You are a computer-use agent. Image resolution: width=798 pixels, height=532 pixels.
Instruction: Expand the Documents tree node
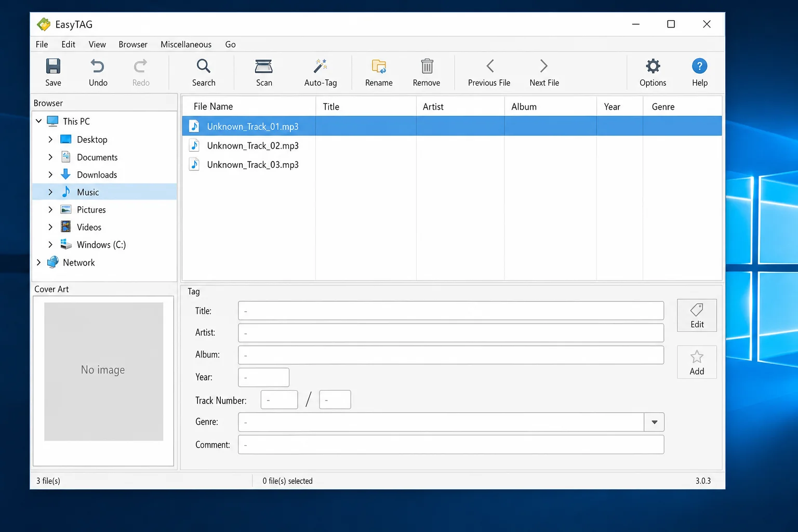click(50, 157)
